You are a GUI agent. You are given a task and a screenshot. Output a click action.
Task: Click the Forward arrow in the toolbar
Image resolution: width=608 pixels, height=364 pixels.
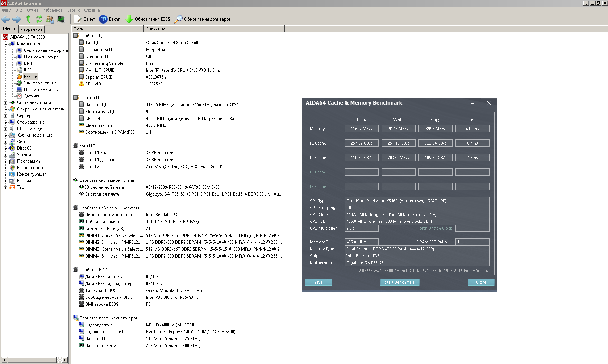pos(17,19)
